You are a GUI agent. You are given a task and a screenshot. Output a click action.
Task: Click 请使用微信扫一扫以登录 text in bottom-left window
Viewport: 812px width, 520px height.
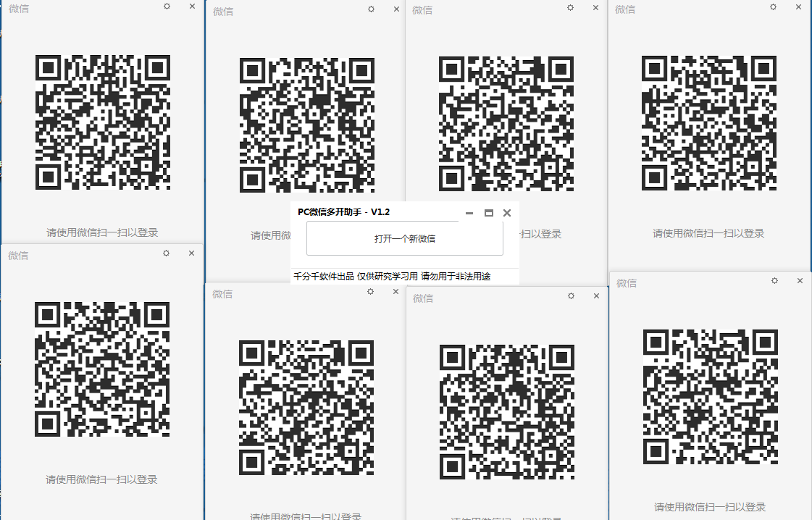click(x=101, y=479)
